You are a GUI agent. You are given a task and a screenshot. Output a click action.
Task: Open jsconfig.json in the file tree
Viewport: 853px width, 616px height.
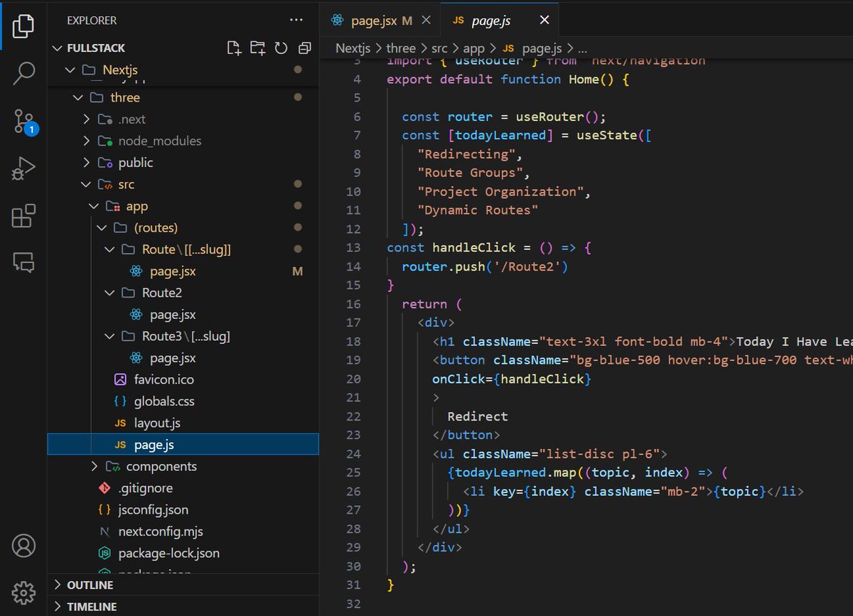(x=183, y=509)
